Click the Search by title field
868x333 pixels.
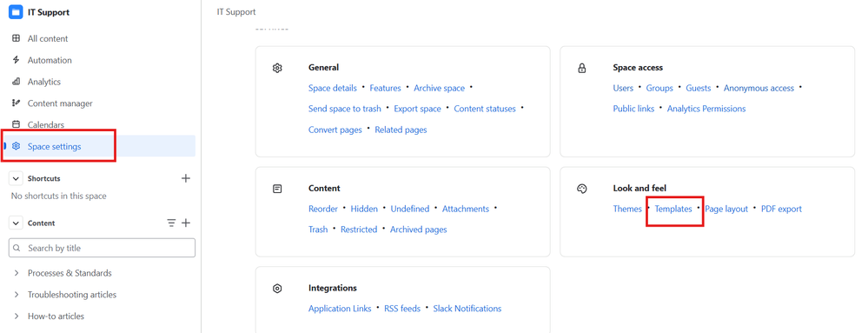(102, 248)
